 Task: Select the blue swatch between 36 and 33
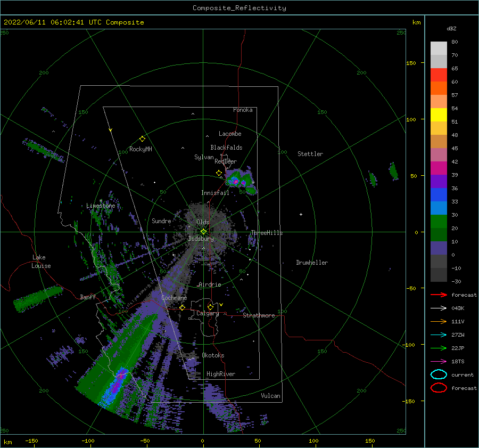[x=439, y=194]
